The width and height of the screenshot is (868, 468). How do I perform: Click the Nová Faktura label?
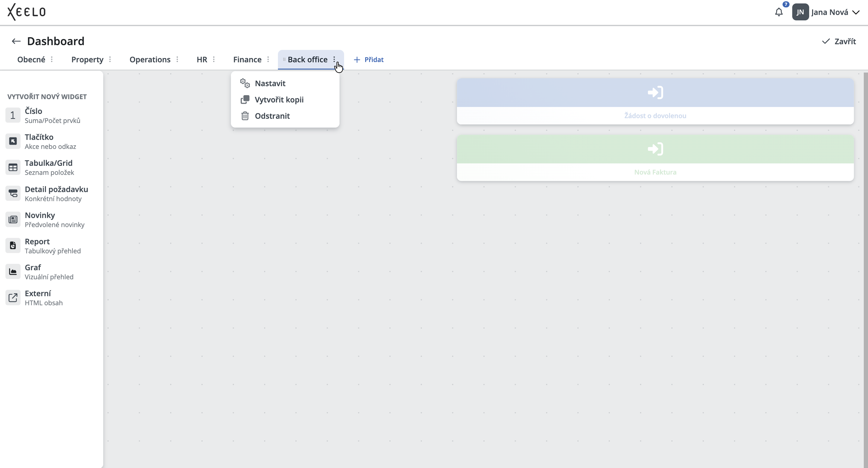655,172
